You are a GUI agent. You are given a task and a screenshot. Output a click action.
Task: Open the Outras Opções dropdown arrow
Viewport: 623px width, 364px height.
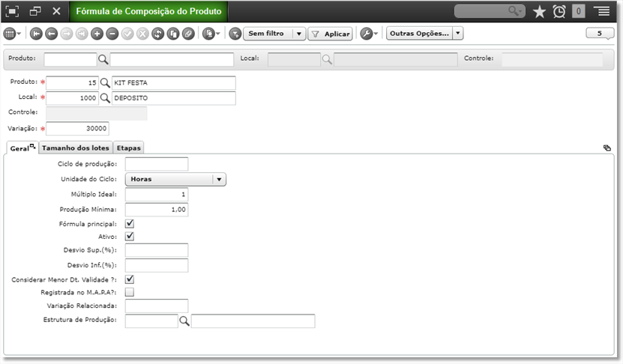[x=458, y=34]
